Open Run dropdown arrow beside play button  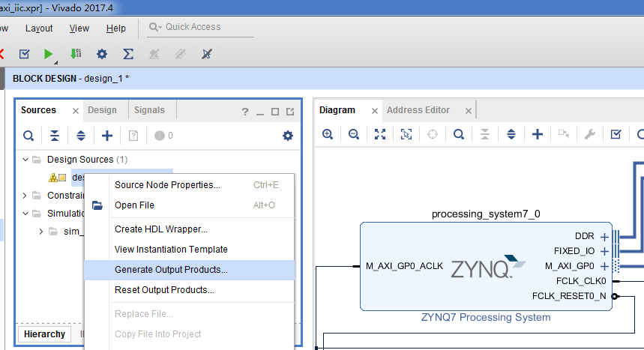[x=56, y=62]
